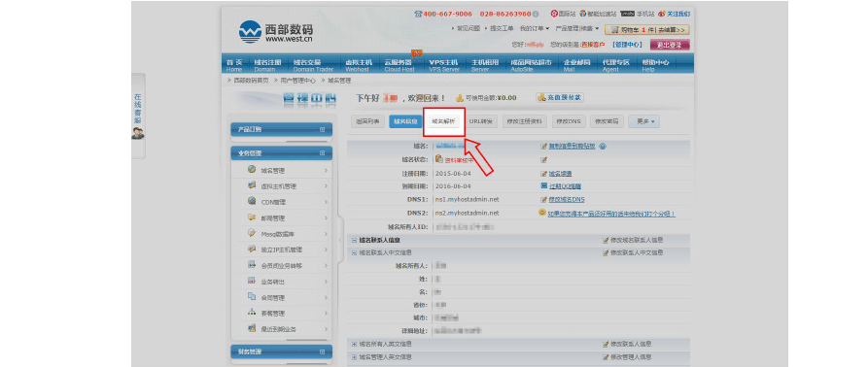868x367 pixels.
Task: Switch to the 域名解析 tab
Action: coord(443,121)
